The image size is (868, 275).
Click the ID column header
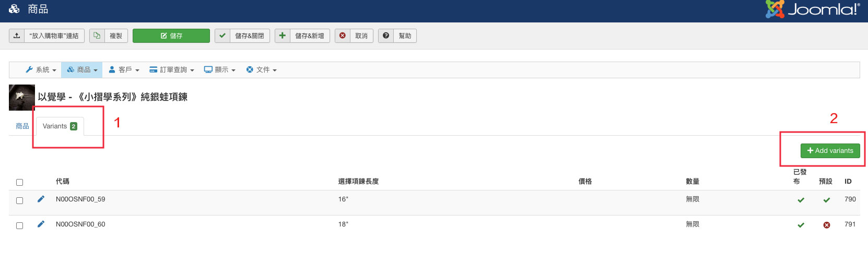click(848, 182)
